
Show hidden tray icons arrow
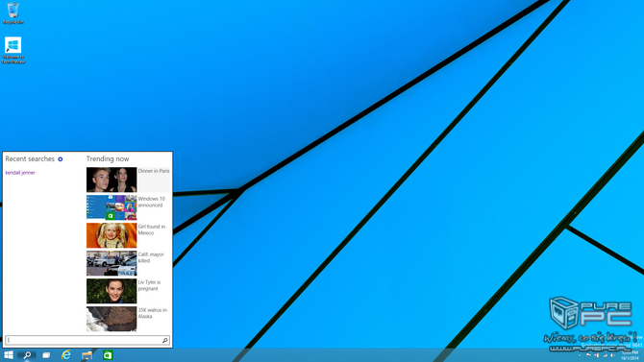[x=580, y=355]
